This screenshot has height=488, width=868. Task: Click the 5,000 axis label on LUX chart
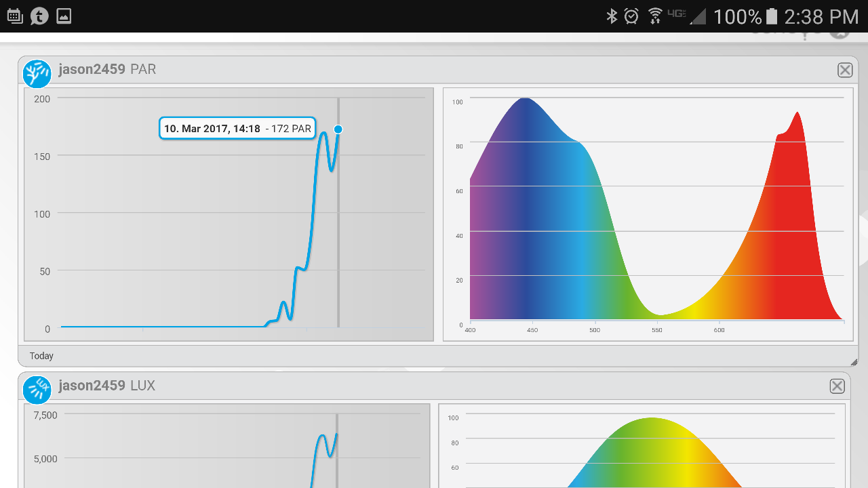pos(45,459)
